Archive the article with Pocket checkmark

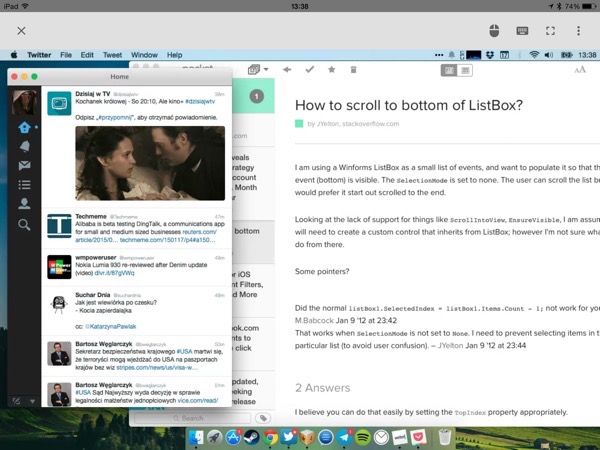310,69
